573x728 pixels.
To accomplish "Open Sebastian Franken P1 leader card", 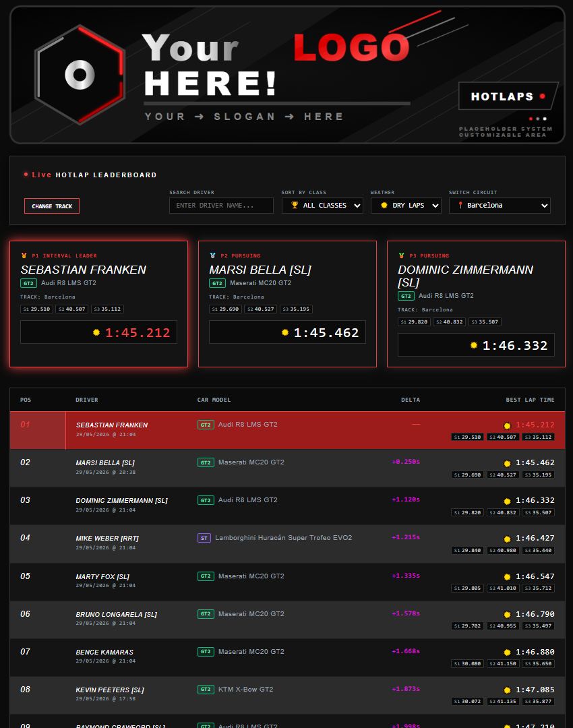I will [98, 303].
